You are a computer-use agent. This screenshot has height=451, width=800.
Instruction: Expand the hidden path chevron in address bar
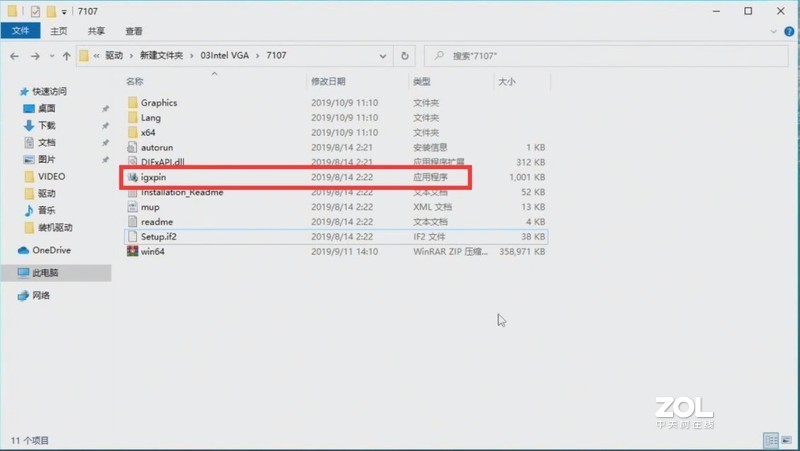96,56
